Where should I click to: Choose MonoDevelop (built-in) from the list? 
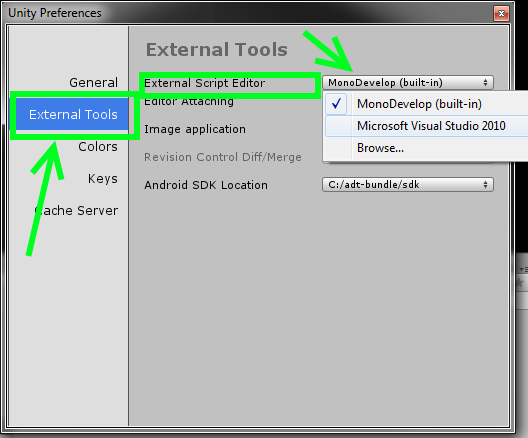426,104
